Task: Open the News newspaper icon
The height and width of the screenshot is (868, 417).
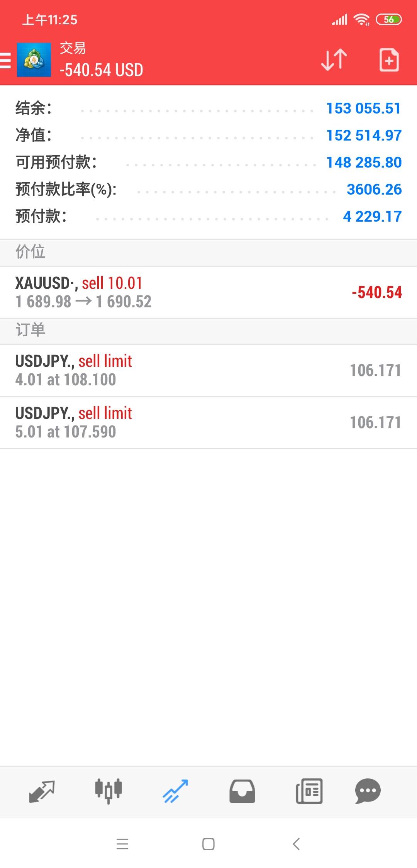Action: (x=309, y=791)
